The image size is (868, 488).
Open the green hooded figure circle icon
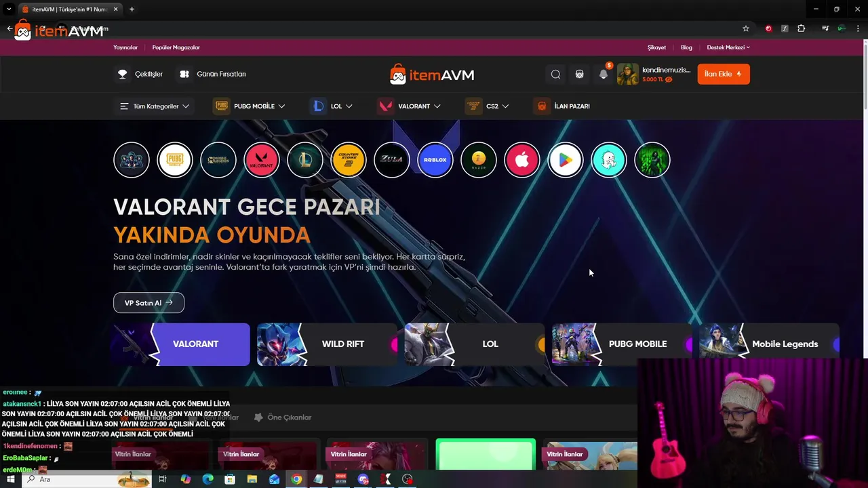click(652, 160)
